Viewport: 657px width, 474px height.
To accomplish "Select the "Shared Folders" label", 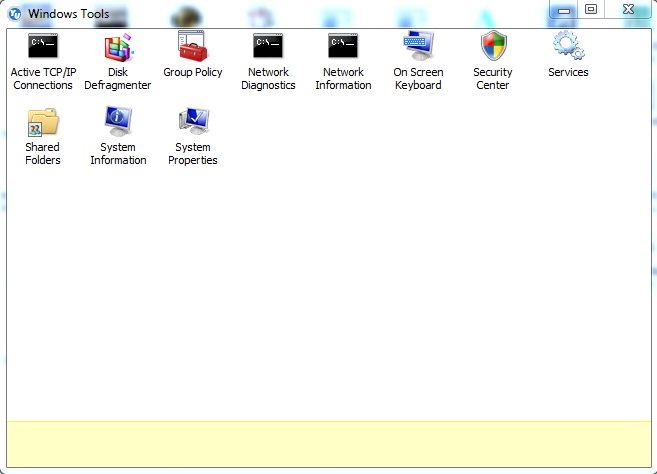I will point(43,154).
